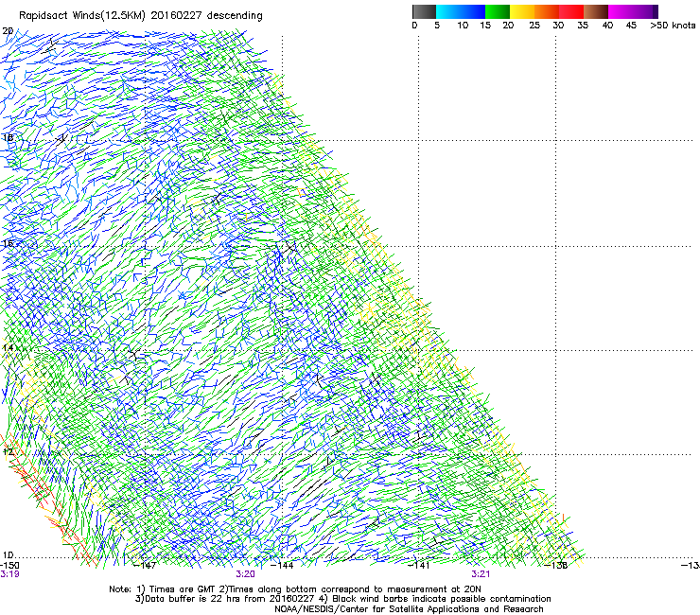This screenshot has height=615, width=700.
Task: Click the gray 0-5 knots color segment
Action: pyautogui.click(x=424, y=11)
